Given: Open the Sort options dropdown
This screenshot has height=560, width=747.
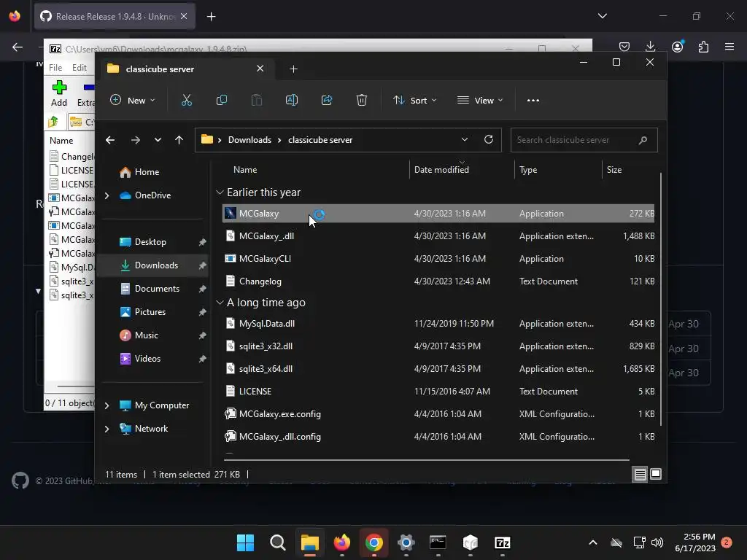Looking at the screenshot, I should (x=414, y=101).
